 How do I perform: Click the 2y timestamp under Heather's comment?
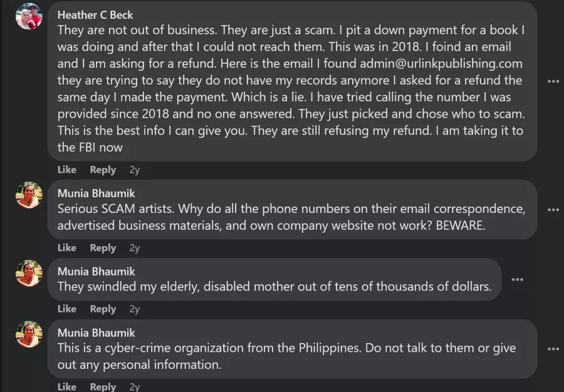135,170
